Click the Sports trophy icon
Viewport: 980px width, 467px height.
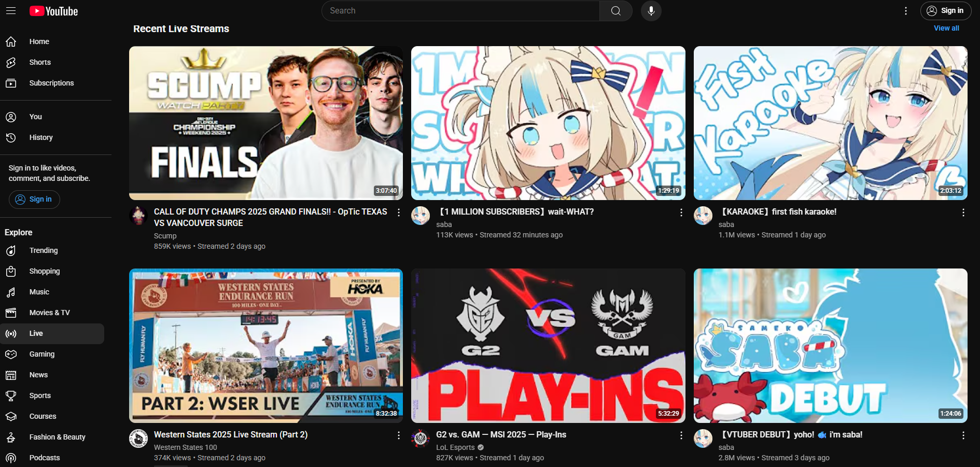(11, 395)
